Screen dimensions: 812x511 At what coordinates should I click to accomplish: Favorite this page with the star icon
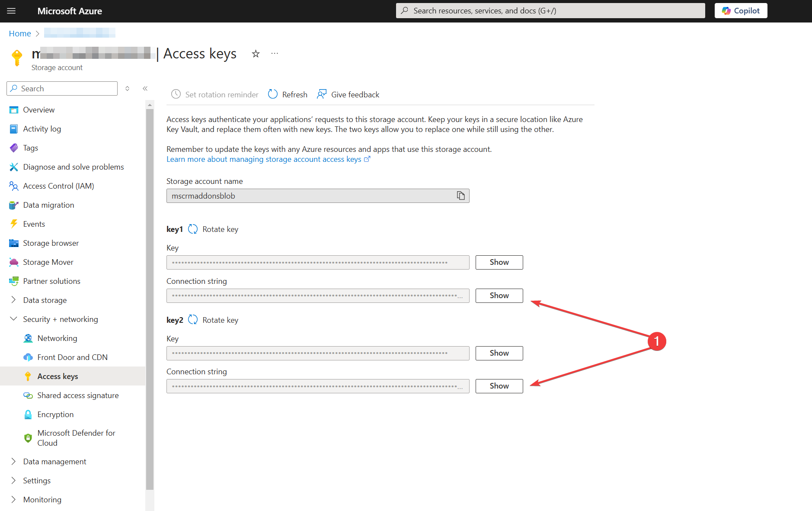[x=256, y=54]
